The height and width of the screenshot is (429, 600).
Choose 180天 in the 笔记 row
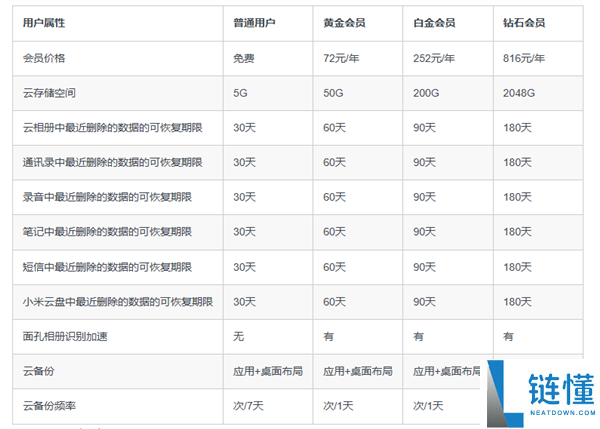[517, 232]
